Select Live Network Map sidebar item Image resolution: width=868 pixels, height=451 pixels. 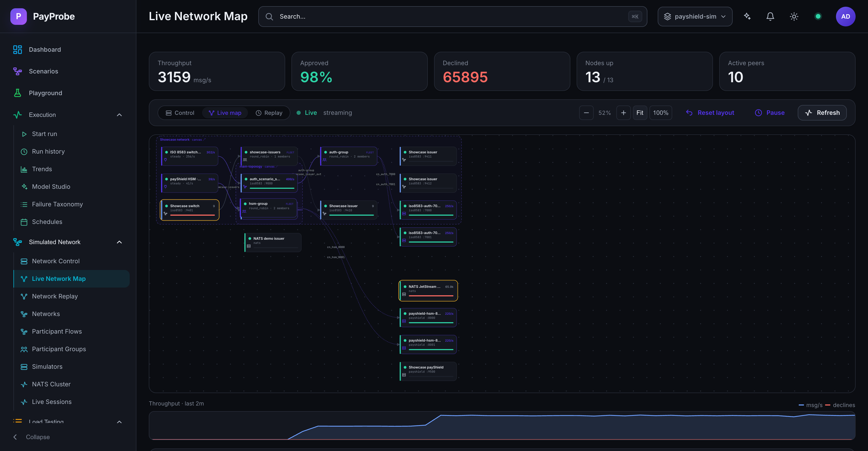72,279
